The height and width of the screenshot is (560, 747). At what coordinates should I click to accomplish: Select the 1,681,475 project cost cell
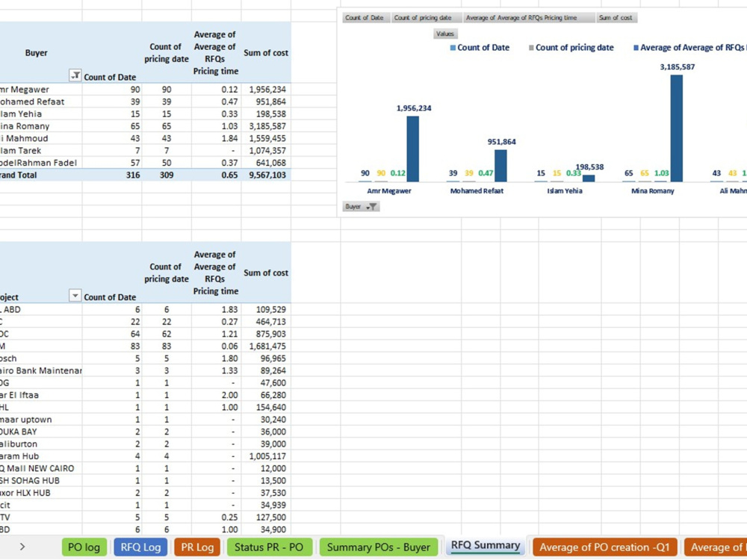tap(265, 346)
